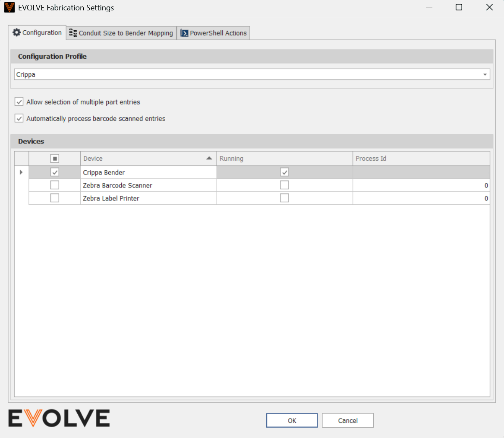Click the Configuration Profile section header

click(252, 56)
